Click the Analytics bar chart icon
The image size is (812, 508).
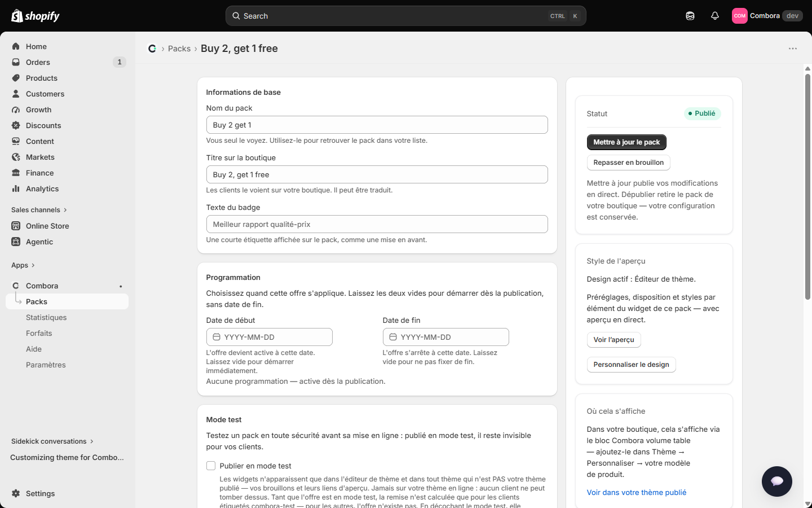[16, 189]
